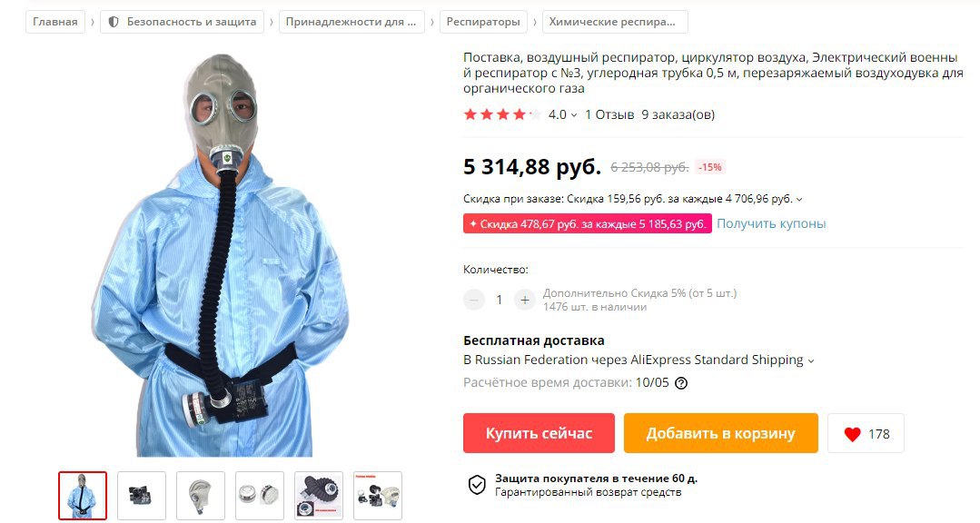Image resolution: width=980 pixels, height=523 pixels.
Task: Go to the Химические респираторы breadcrumb
Action: [615, 22]
